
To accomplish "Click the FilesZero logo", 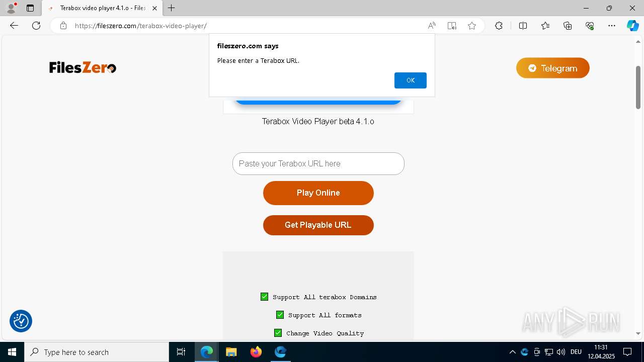I will (x=83, y=67).
